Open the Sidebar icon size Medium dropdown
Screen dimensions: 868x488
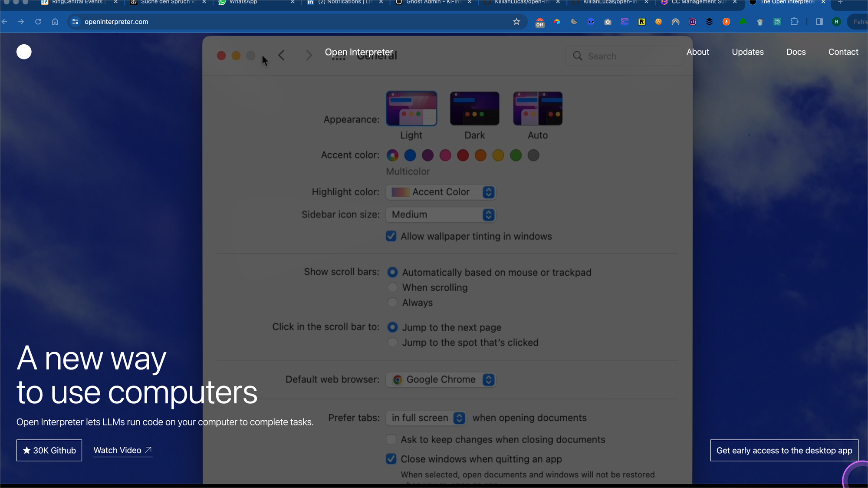[441, 214]
